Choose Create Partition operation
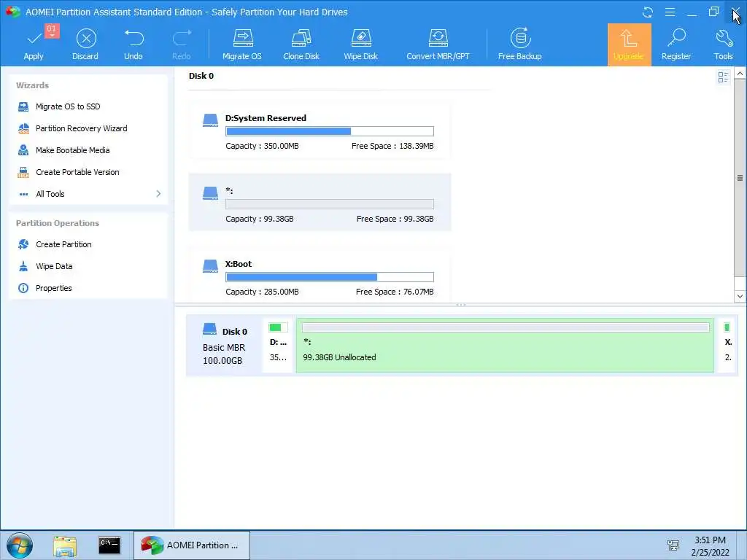 pyautogui.click(x=63, y=244)
